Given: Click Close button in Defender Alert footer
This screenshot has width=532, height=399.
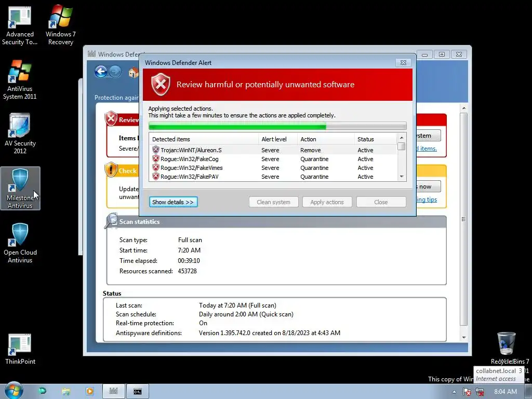Looking at the screenshot, I should [381, 202].
